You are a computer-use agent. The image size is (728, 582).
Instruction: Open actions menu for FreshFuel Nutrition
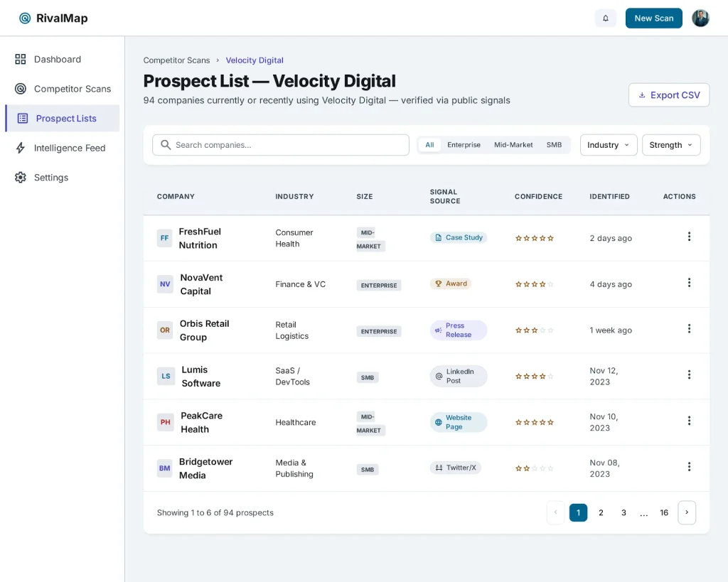click(689, 237)
